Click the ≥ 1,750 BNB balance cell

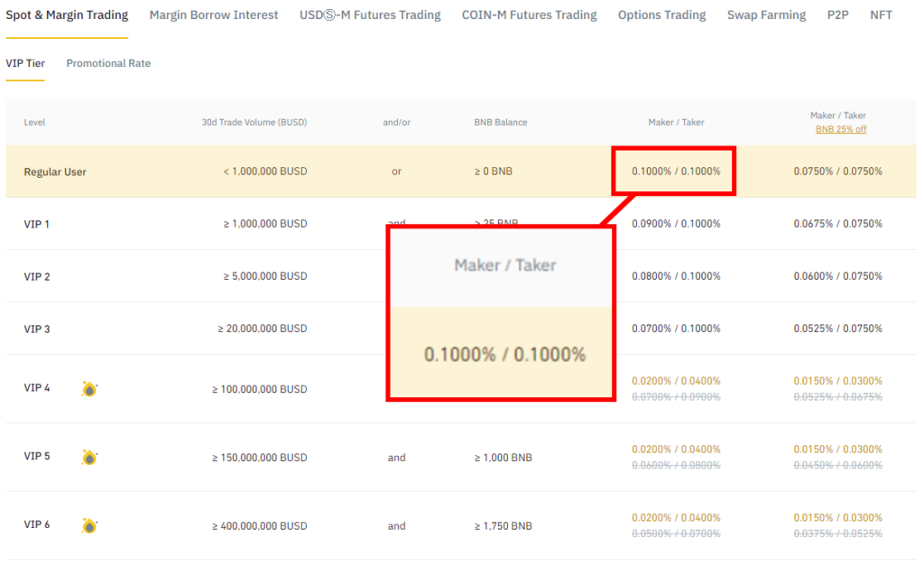click(x=504, y=526)
